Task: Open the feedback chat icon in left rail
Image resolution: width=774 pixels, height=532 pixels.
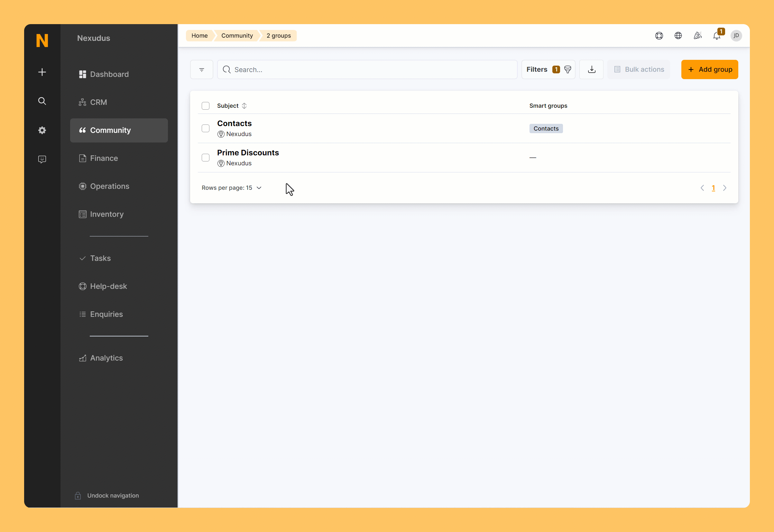Action: point(42,159)
